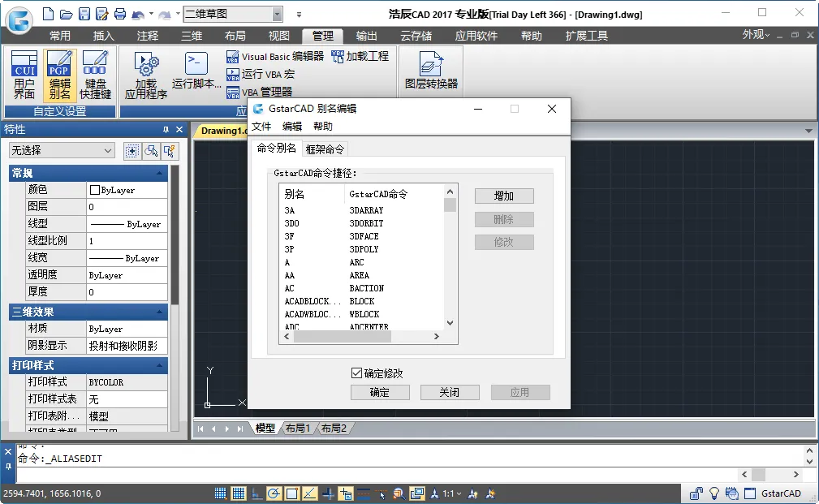Click the 颜色 ByLayer color swatch
Screen dimensions: 819x504
[x=95, y=190]
